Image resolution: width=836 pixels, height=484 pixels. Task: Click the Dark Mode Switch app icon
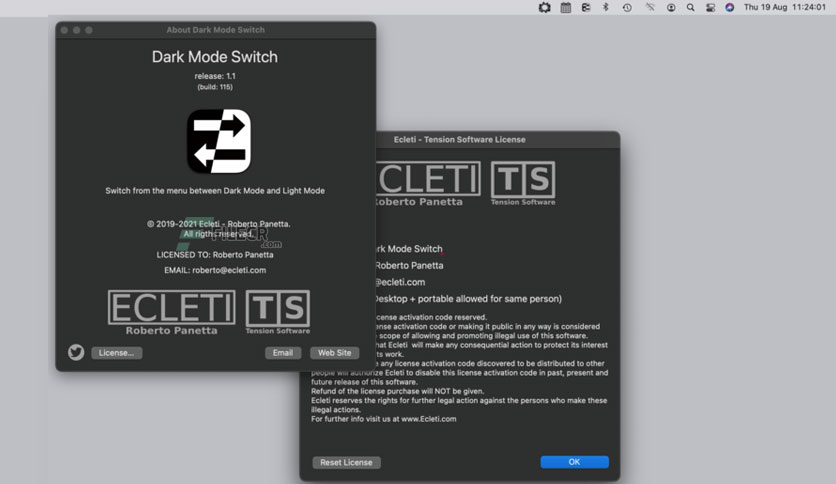click(219, 141)
